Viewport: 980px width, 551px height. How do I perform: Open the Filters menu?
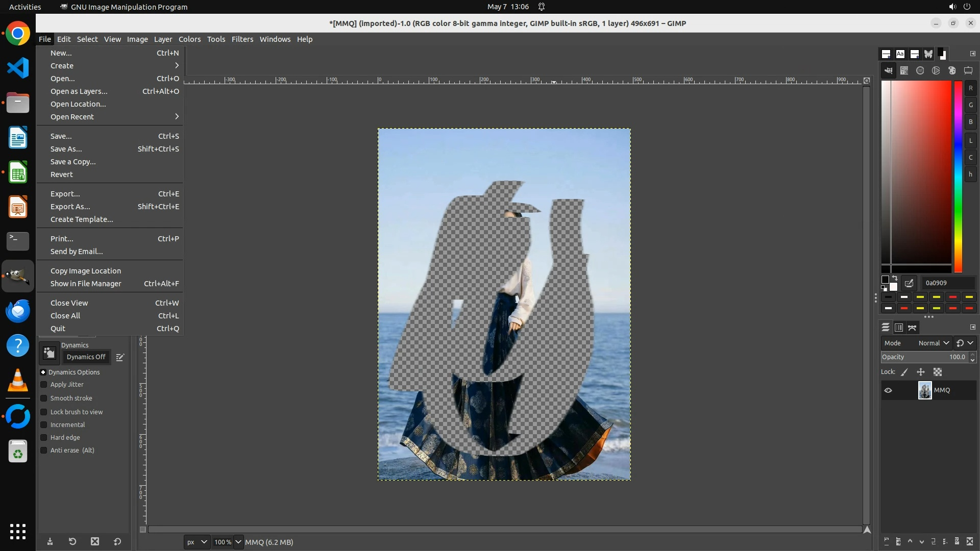(242, 39)
